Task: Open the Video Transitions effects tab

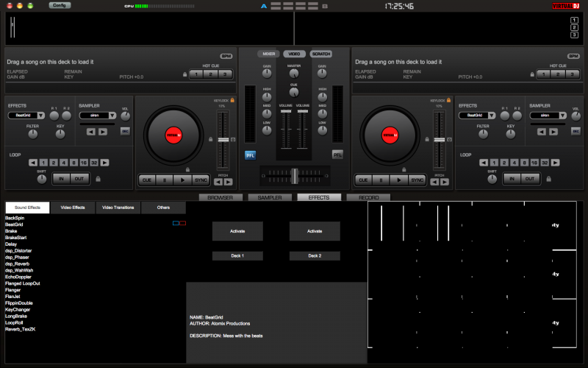Action: pyautogui.click(x=118, y=208)
